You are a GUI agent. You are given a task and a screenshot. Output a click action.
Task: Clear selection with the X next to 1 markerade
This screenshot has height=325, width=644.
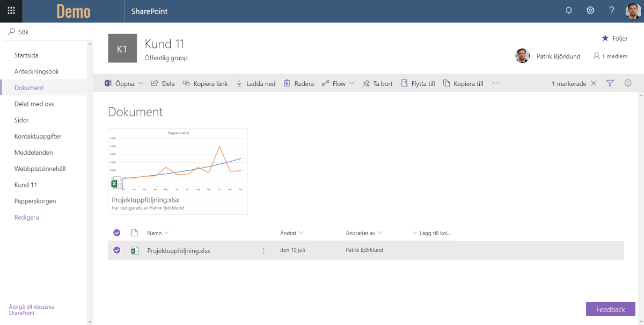tap(594, 83)
